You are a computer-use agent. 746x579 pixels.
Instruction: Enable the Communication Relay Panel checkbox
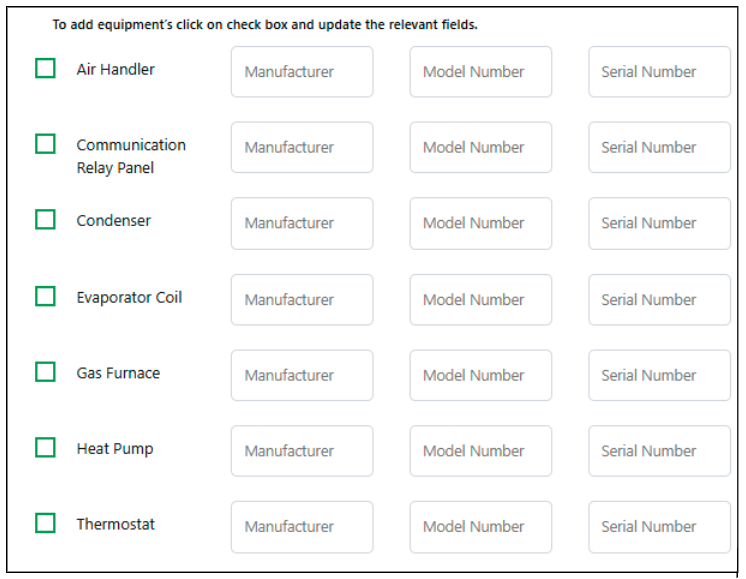(45, 144)
